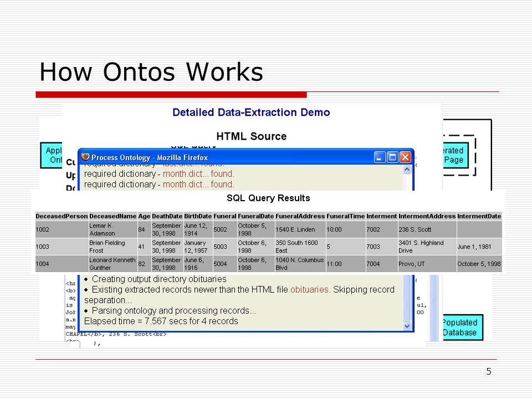Screen dimensions: 532x399
Task: Select the Interment column header
Action: [x=382, y=216]
